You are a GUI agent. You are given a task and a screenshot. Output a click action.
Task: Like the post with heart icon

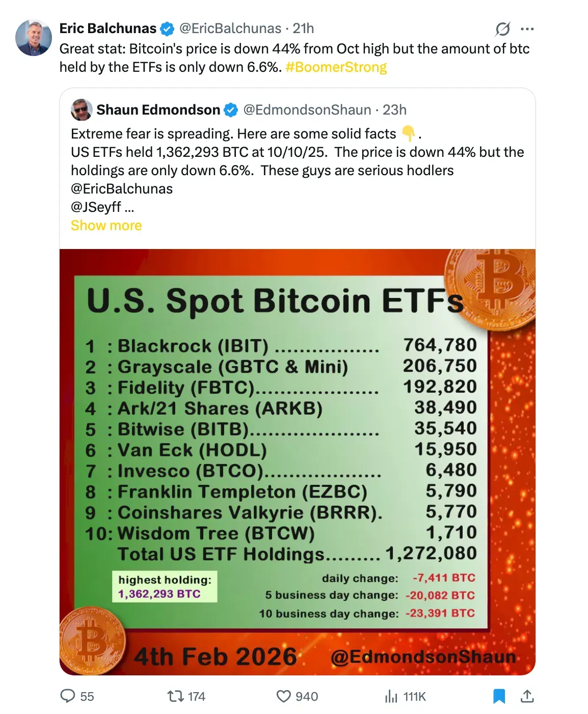[x=283, y=696]
